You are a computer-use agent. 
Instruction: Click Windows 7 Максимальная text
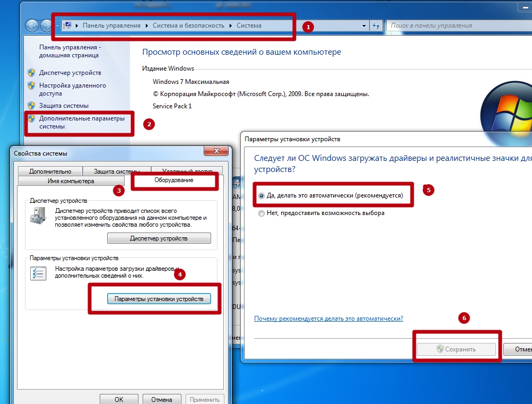coord(190,82)
